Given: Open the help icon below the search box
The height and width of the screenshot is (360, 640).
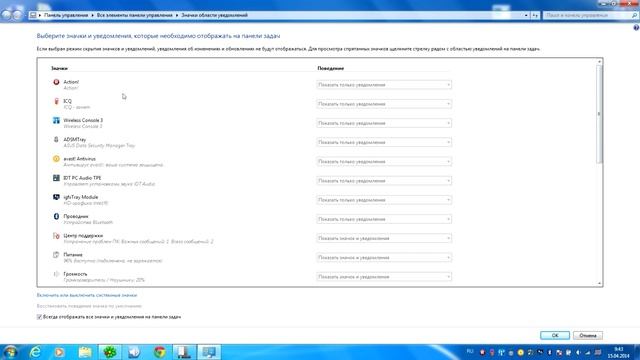Looking at the screenshot, I should (636, 28).
